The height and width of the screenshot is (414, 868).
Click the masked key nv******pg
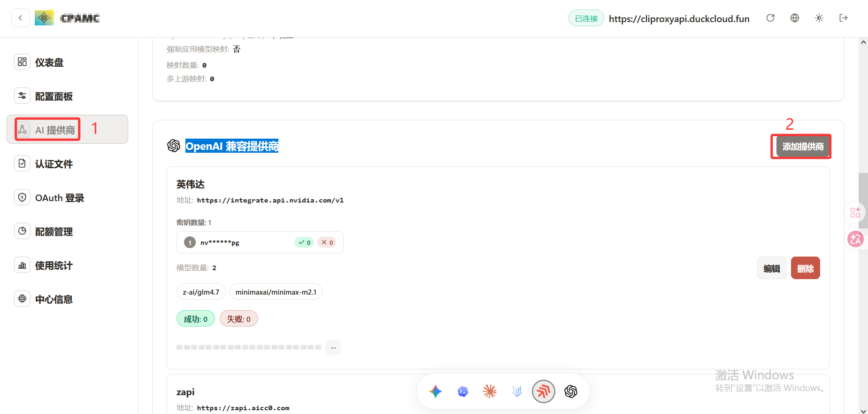[220, 242]
